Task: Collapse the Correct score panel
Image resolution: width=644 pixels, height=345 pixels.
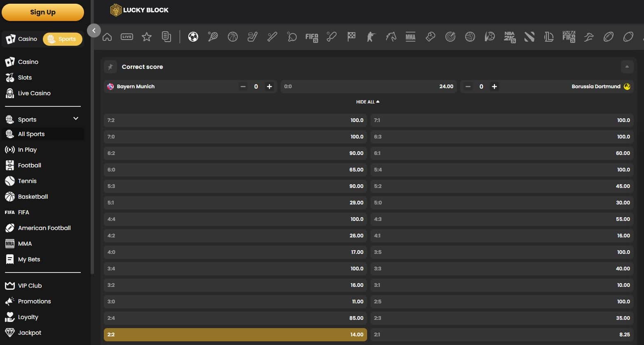Action: point(627,67)
